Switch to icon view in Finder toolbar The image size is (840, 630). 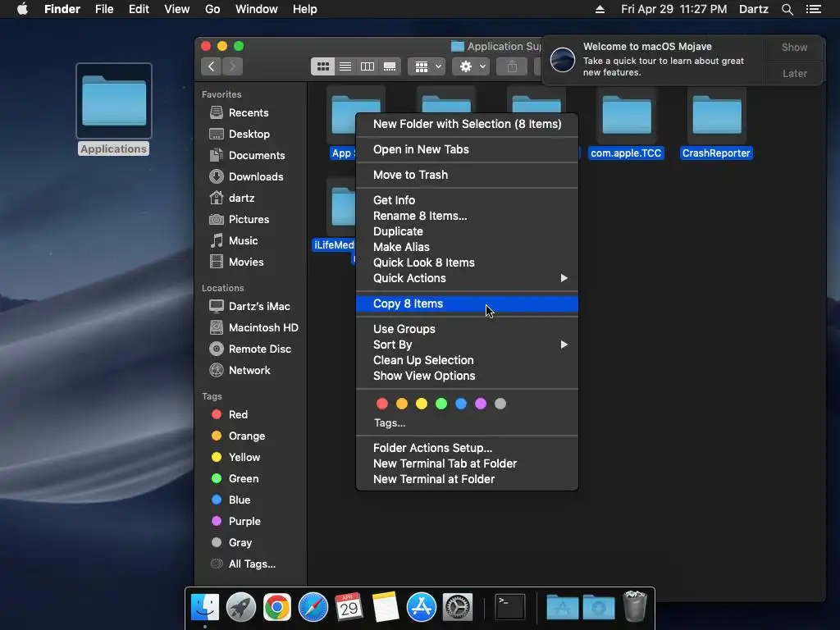pos(322,66)
